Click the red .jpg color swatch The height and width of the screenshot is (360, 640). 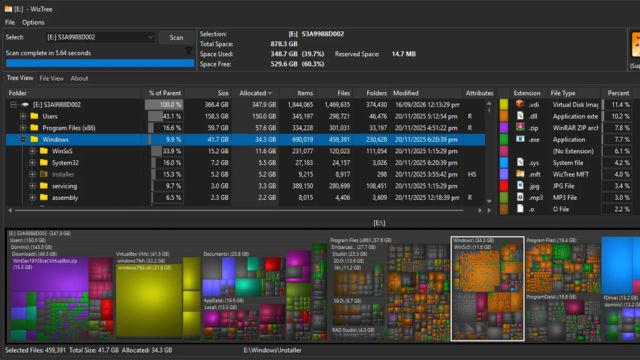(x=504, y=186)
